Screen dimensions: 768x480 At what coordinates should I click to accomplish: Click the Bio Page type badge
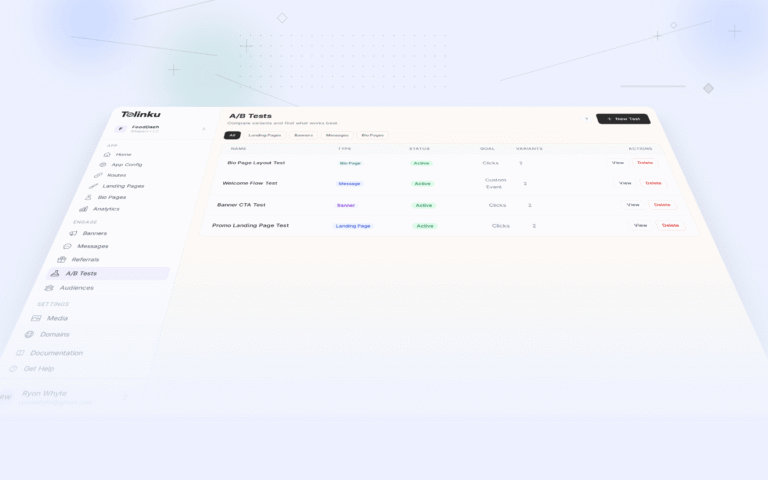pos(350,163)
